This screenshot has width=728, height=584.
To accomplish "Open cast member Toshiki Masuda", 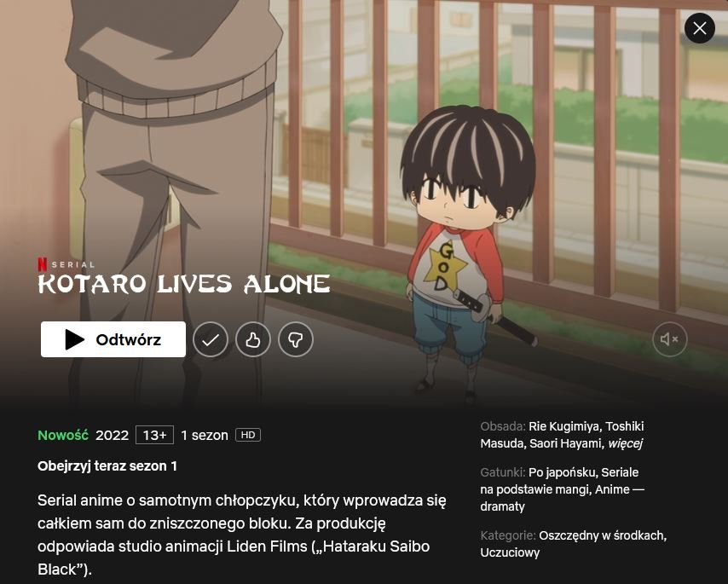I will [x=561, y=435].
